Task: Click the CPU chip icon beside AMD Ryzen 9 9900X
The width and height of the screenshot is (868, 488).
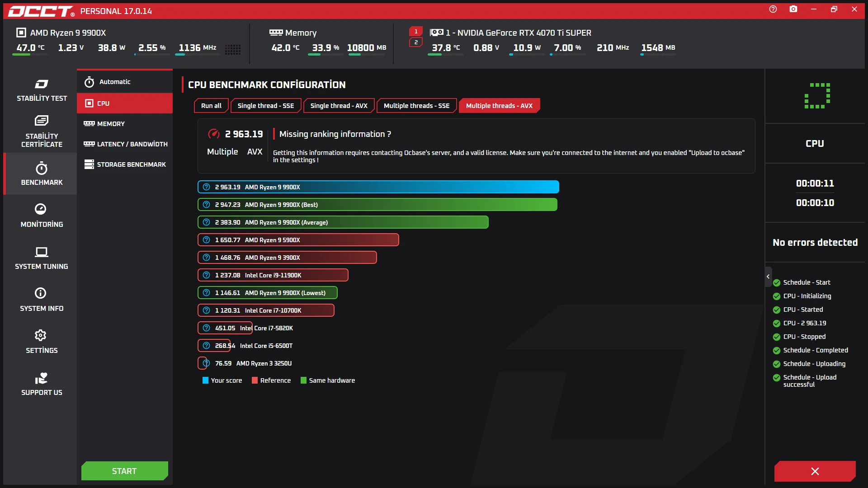Action: pyautogui.click(x=21, y=33)
